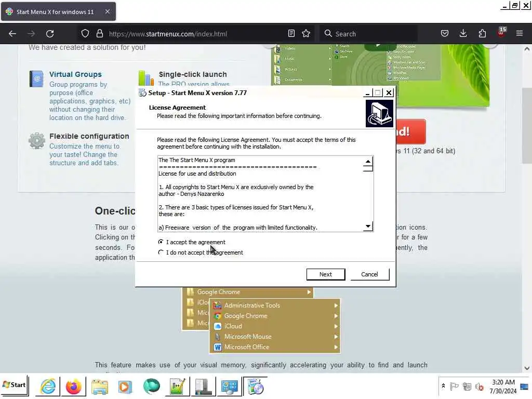Click the flag notification tray icon
Screen dimensions: 532x399
pos(454,387)
